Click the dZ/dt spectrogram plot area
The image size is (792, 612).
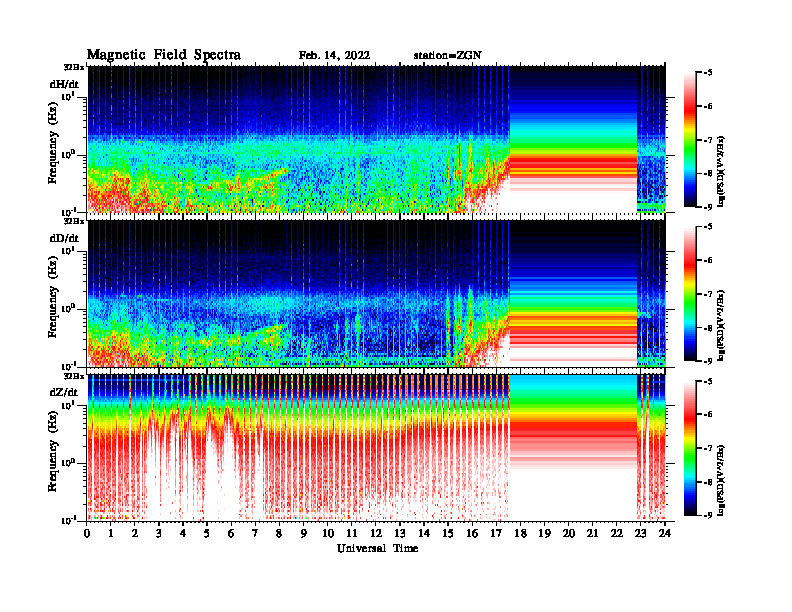coord(376,447)
